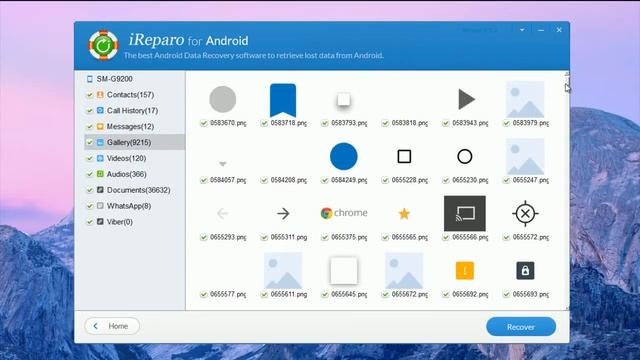Uncheck the Audios checkbox
This screenshot has height=360, width=640.
(x=89, y=174)
